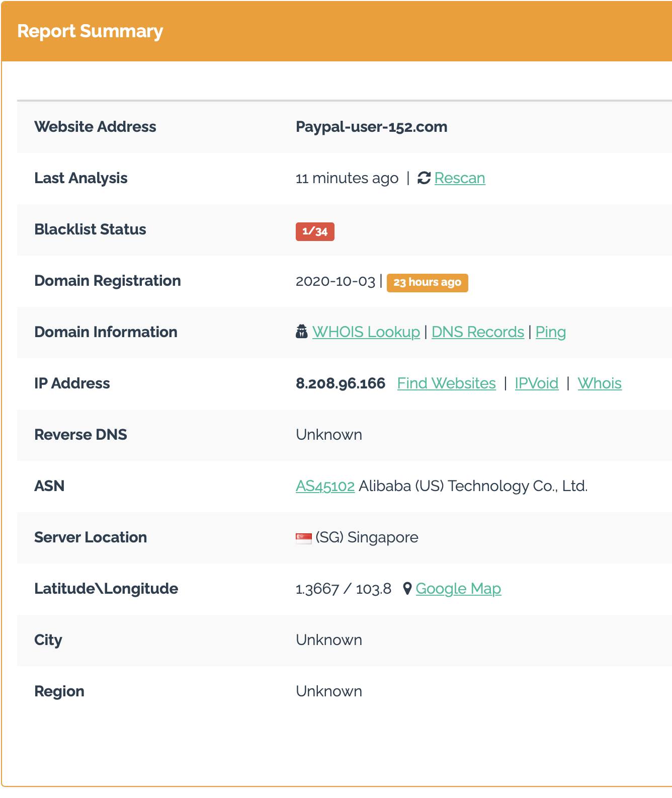Image resolution: width=672 pixels, height=798 pixels.
Task: Click the WHOIS spy icon
Action: pyautogui.click(x=302, y=332)
